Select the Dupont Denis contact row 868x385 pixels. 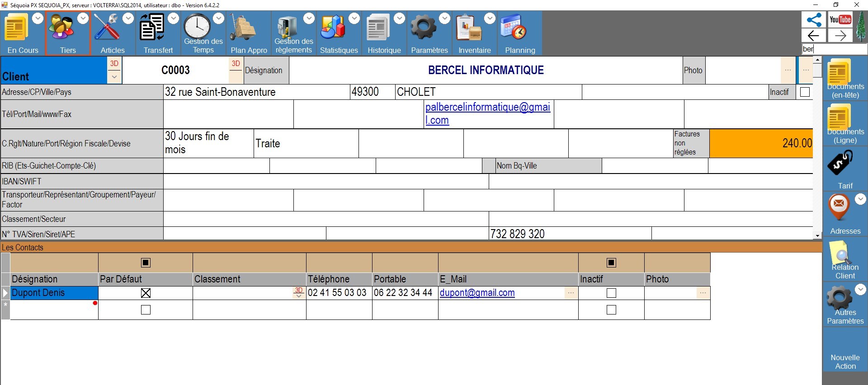coord(54,293)
